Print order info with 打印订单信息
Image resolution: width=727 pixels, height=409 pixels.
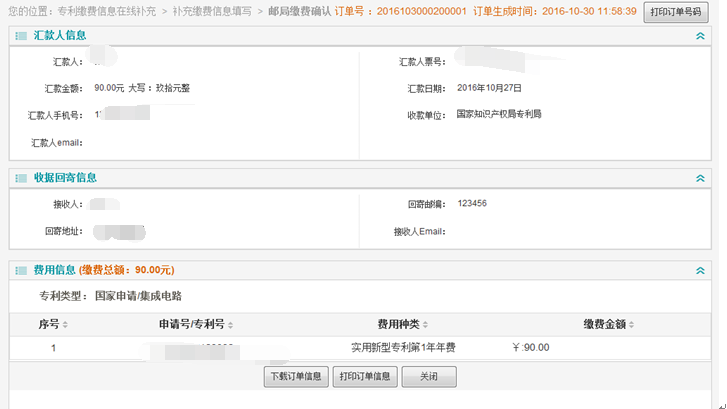pos(365,377)
